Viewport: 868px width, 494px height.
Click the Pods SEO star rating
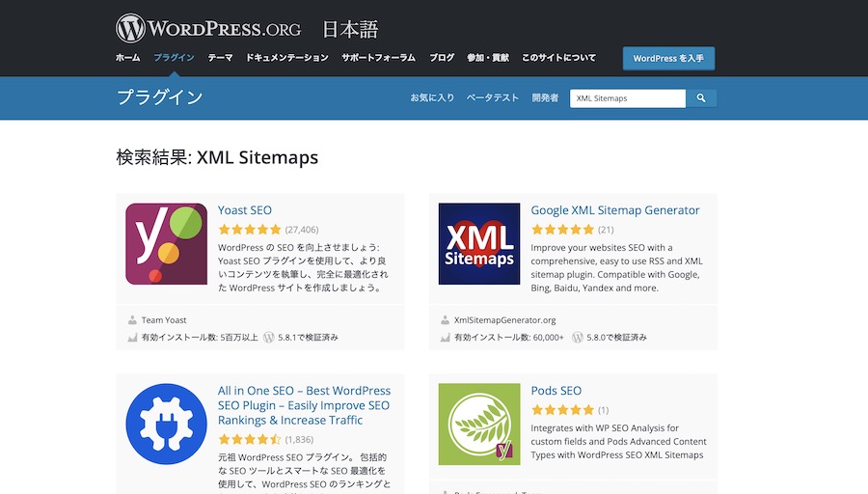[x=562, y=410]
